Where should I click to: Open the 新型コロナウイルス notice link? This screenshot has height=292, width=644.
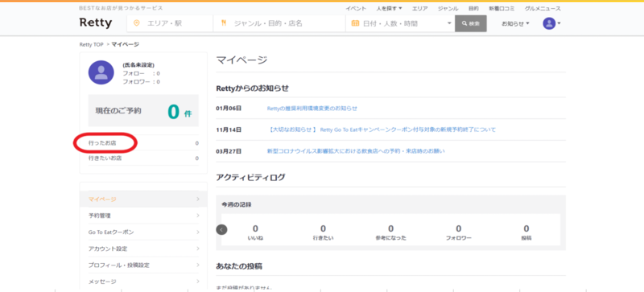(x=356, y=151)
